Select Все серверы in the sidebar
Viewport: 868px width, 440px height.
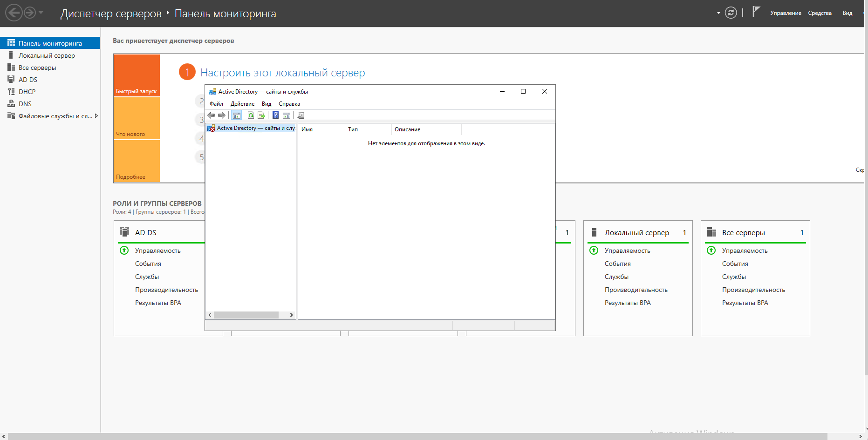pos(50,68)
